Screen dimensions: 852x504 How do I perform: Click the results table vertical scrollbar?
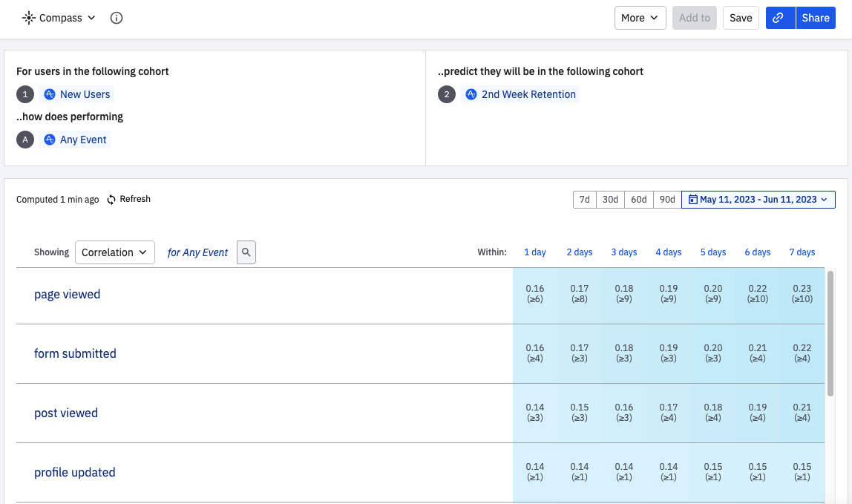(x=830, y=333)
